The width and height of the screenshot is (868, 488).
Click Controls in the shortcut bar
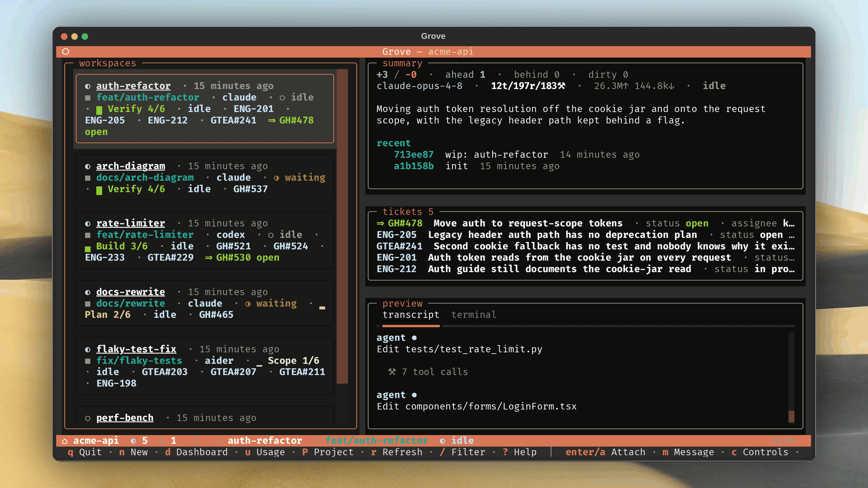(x=759, y=452)
